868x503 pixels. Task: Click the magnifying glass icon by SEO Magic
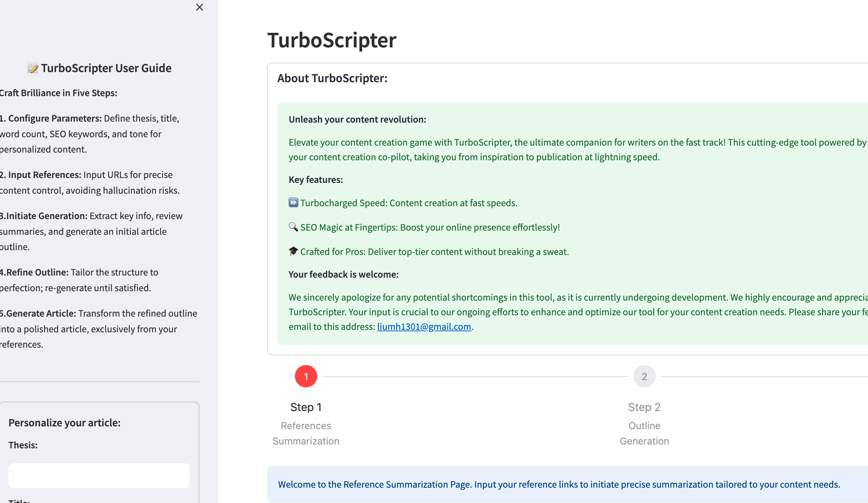point(293,227)
